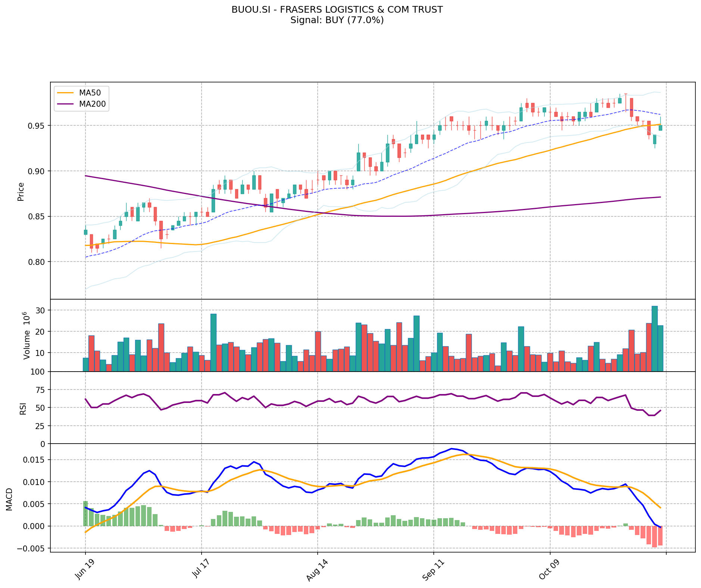The image size is (701, 588).
Task: Select the purple MA200 legend line swatch
Action: point(66,104)
